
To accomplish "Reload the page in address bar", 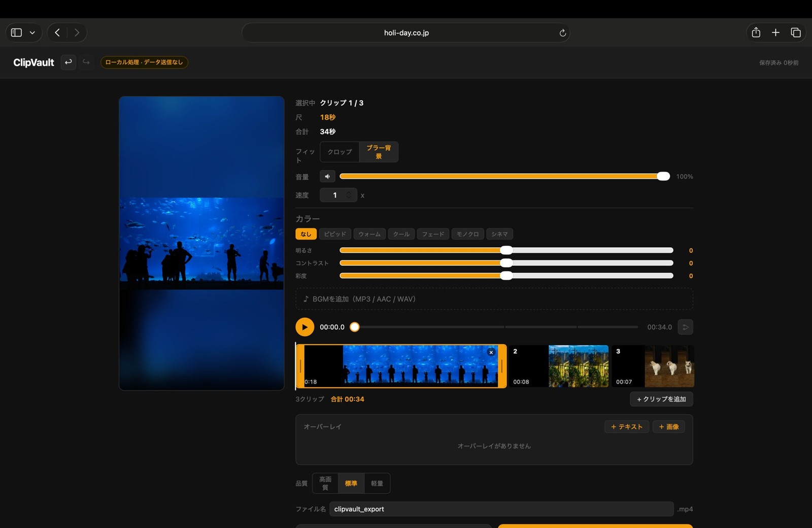I will (x=562, y=32).
